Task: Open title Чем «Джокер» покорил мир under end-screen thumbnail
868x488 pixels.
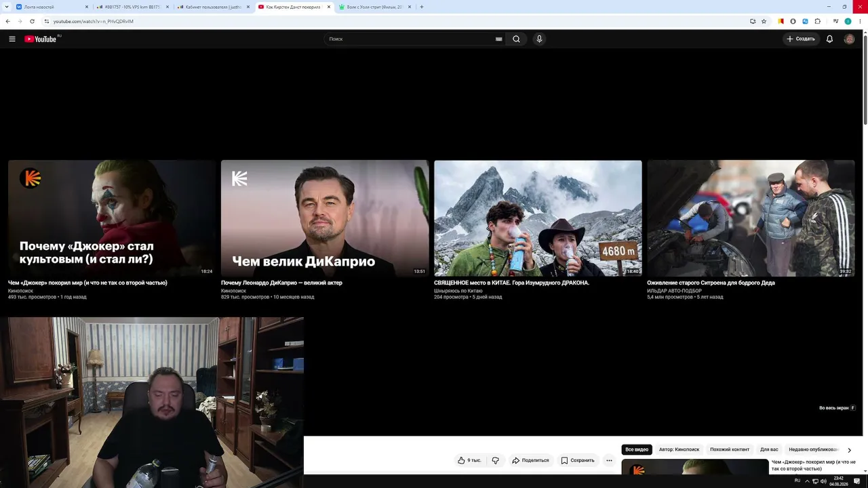Action: (x=87, y=283)
